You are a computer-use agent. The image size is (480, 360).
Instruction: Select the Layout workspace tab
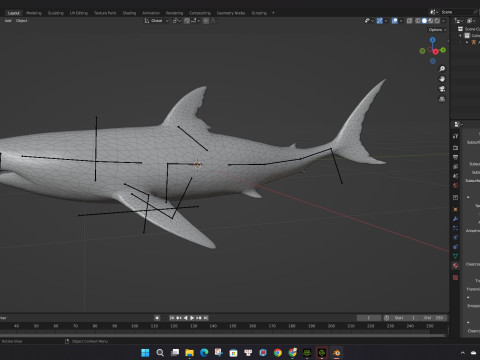[x=14, y=13]
